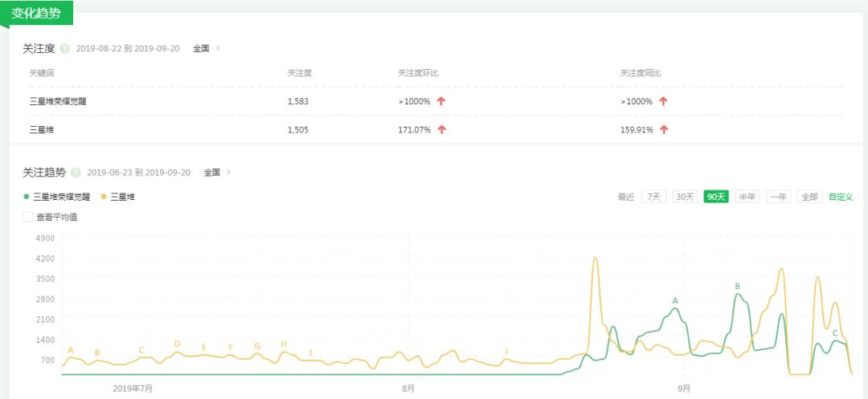The height and width of the screenshot is (399, 868).
Task: Toggle the 查看平均值 checkbox
Action: (x=27, y=218)
